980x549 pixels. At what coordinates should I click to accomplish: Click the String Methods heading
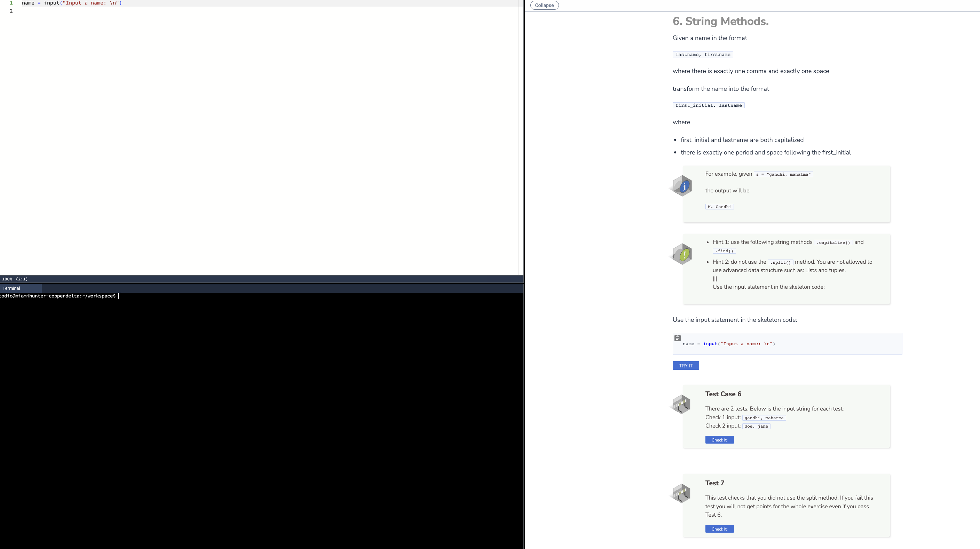tap(720, 21)
